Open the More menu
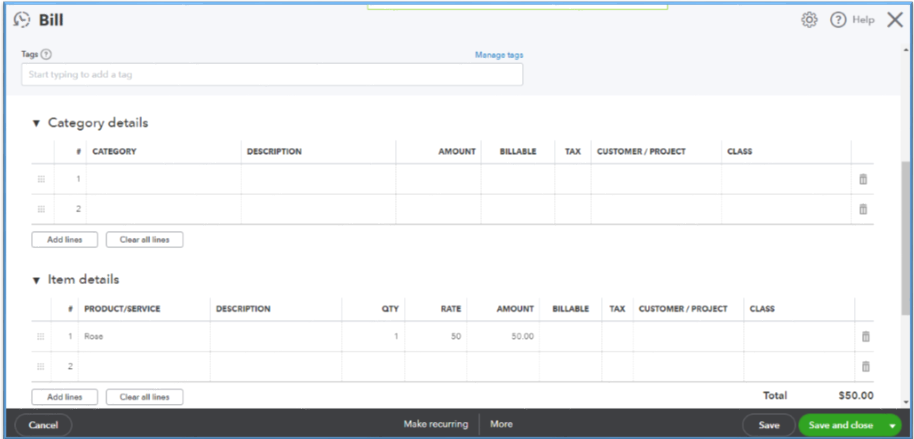914x439 pixels. point(501,424)
